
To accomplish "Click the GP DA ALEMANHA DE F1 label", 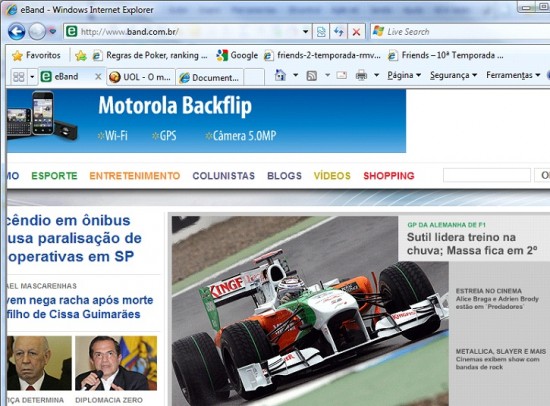I will [446, 225].
